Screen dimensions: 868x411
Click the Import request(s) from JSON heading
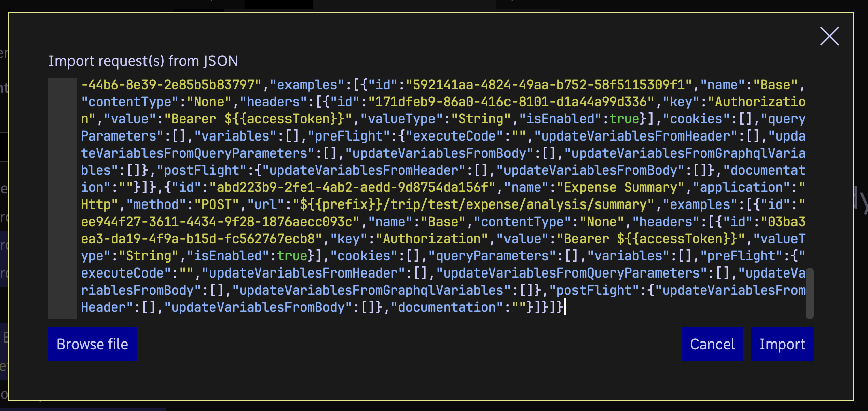click(143, 61)
